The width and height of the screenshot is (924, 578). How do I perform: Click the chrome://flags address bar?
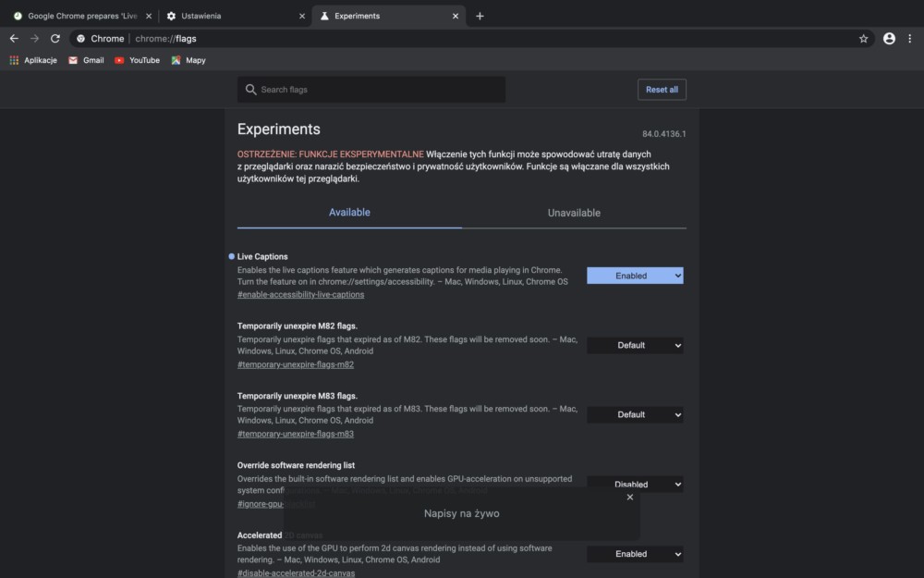(471, 38)
